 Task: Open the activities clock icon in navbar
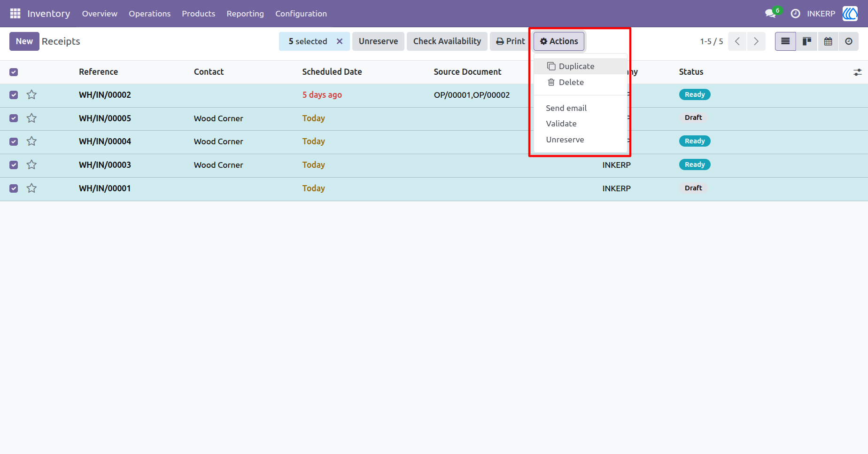tap(795, 14)
